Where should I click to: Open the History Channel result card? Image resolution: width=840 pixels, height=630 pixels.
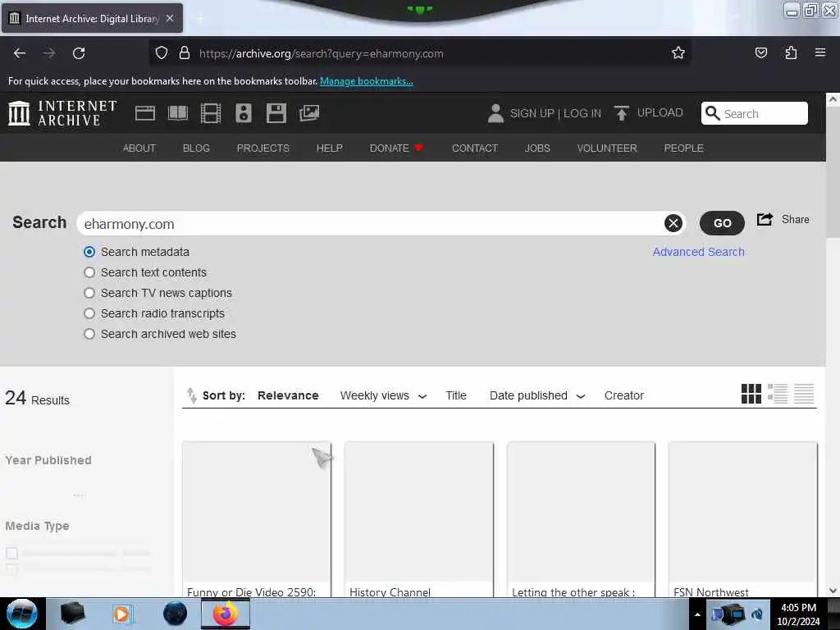click(419, 519)
